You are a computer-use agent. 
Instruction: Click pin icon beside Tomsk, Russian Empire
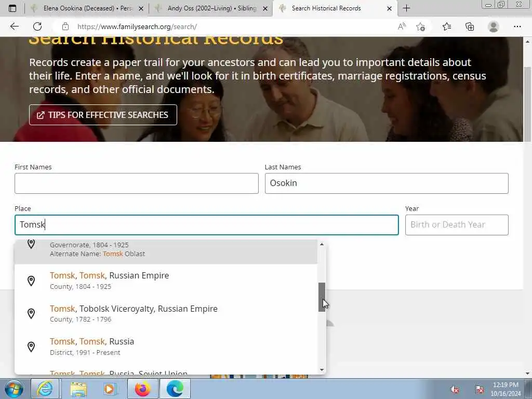point(31,281)
